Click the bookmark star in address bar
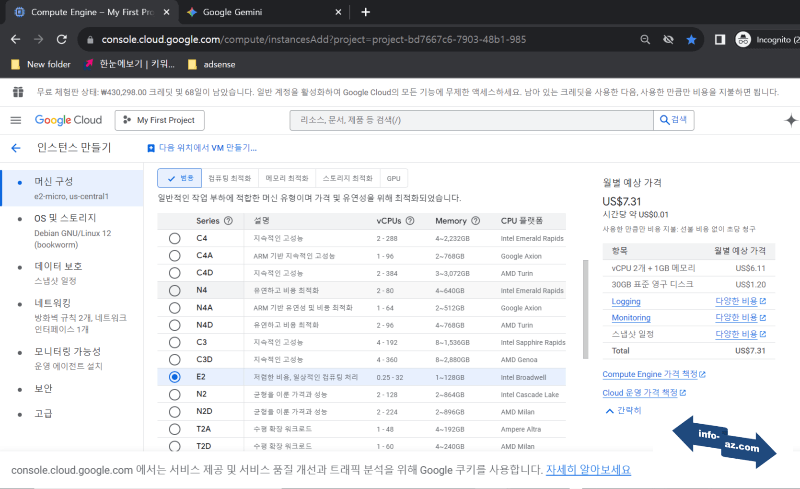The width and height of the screenshot is (800, 489). click(691, 39)
